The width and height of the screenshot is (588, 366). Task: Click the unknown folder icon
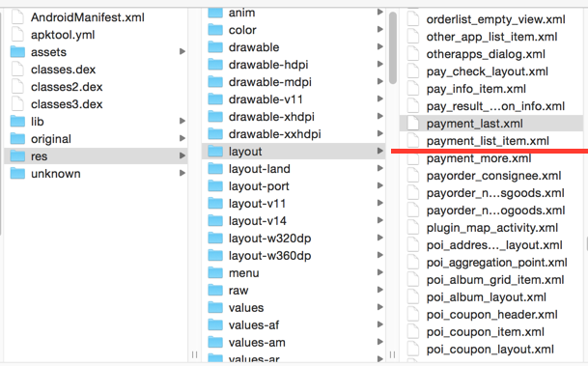coord(17,173)
